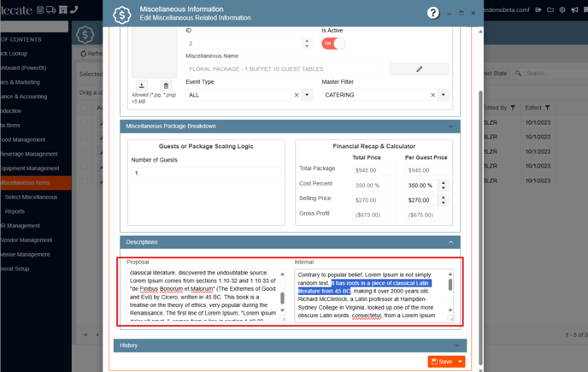
Task: Click the sidebar search box
Action: point(34,27)
